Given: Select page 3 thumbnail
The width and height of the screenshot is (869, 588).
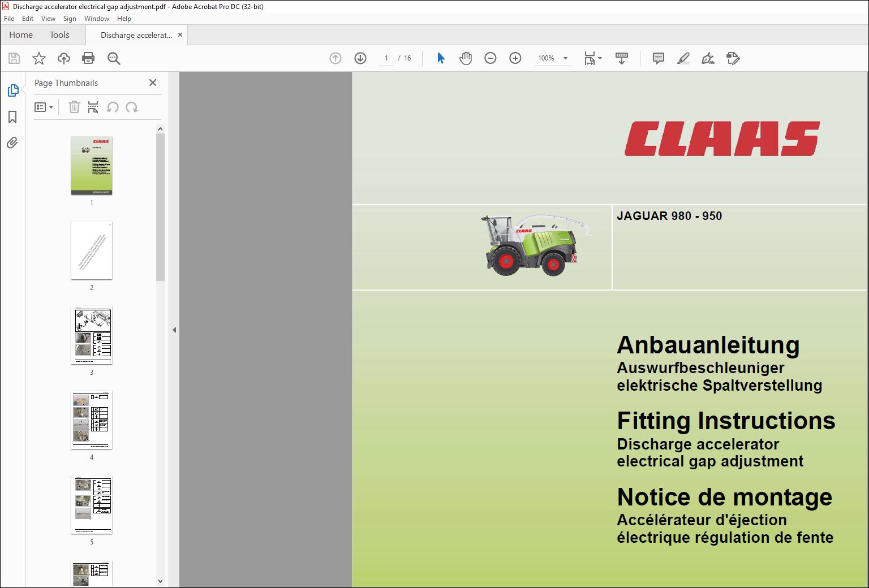Looking at the screenshot, I should [x=92, y=335].
